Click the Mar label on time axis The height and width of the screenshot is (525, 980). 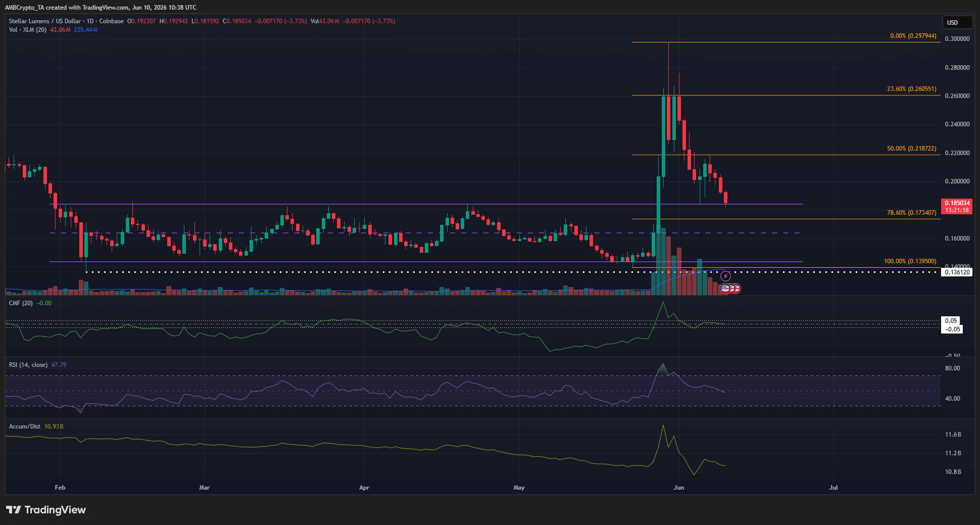pyautogui.click(x=205, y=488)
